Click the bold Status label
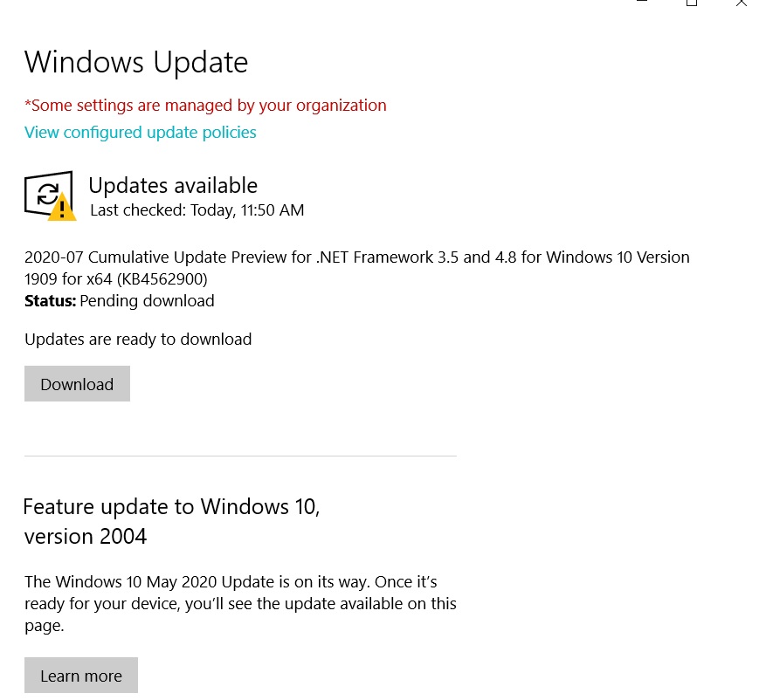 pyautogui.click(x=50, y=301)
